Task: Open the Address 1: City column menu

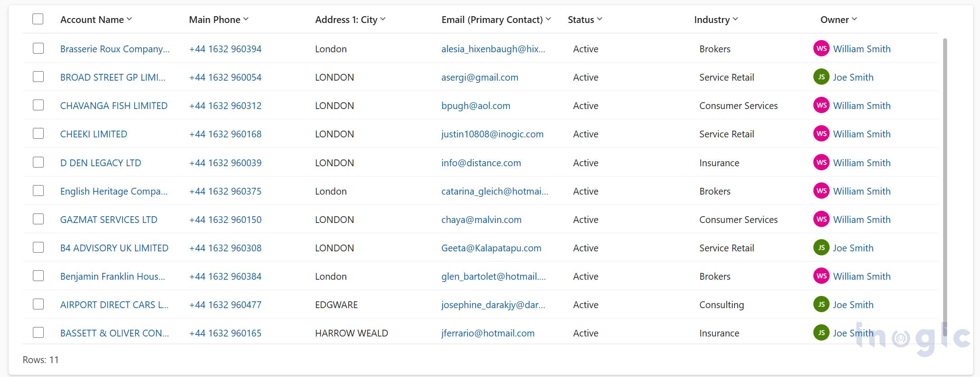Action: [383, 19]
